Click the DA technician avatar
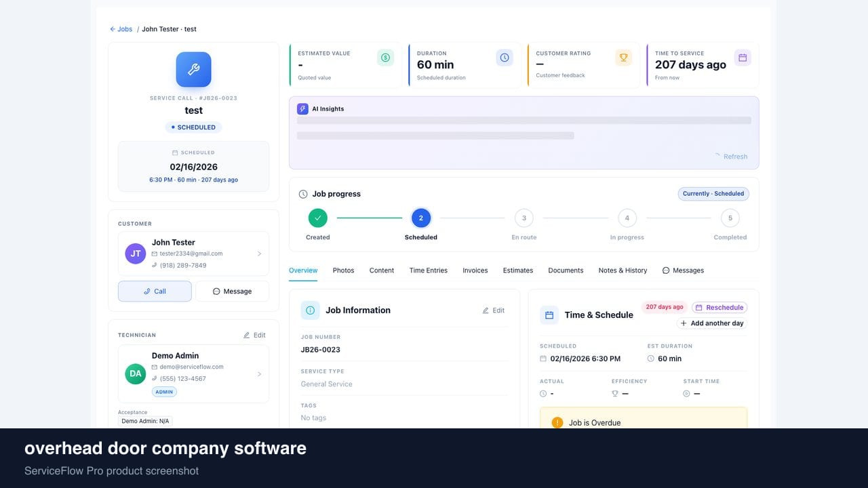Viewport: 868px width, 488px height. (x=136, y=373)
